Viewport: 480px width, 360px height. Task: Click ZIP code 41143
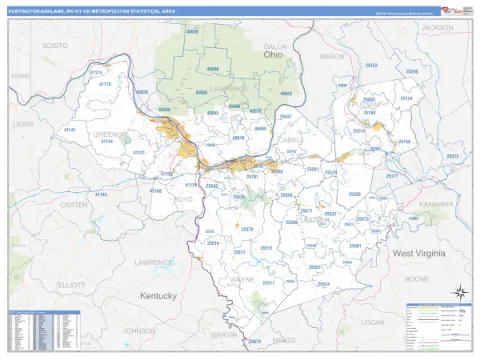tap(101, 194)
